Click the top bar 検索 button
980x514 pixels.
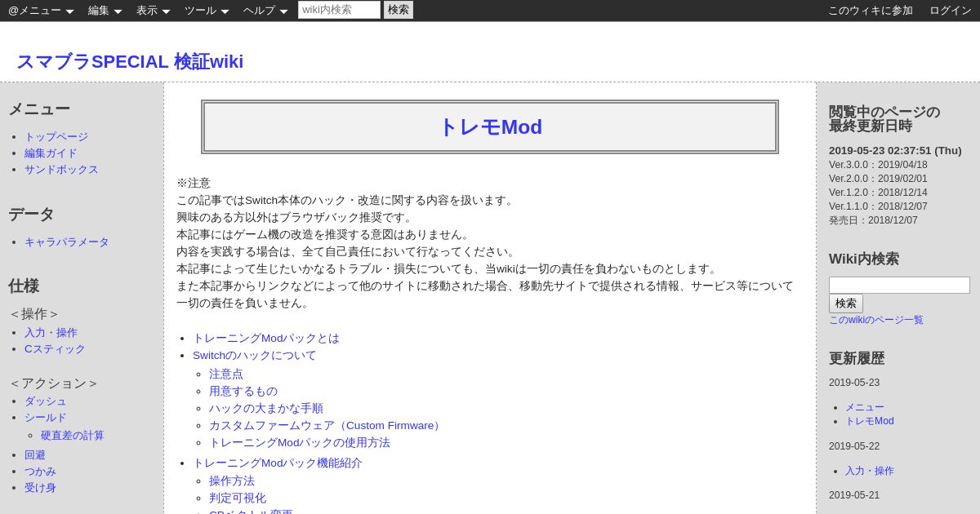399,10
